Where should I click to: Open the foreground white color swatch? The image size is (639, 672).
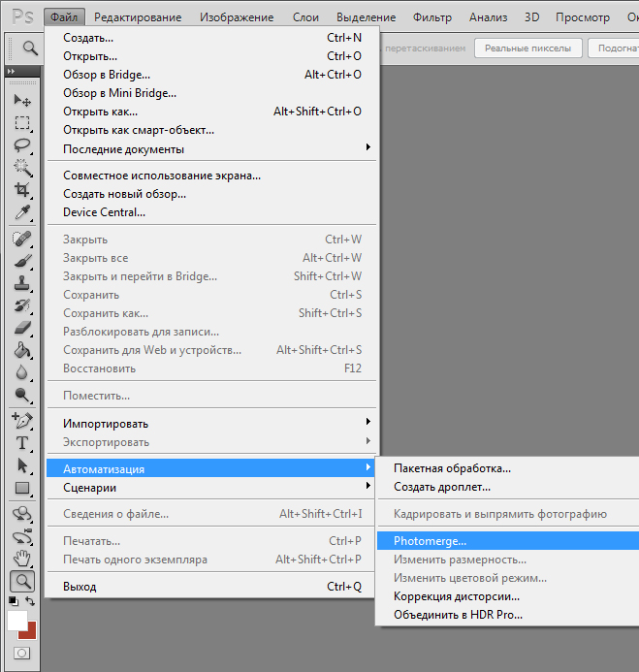(16, 620)
